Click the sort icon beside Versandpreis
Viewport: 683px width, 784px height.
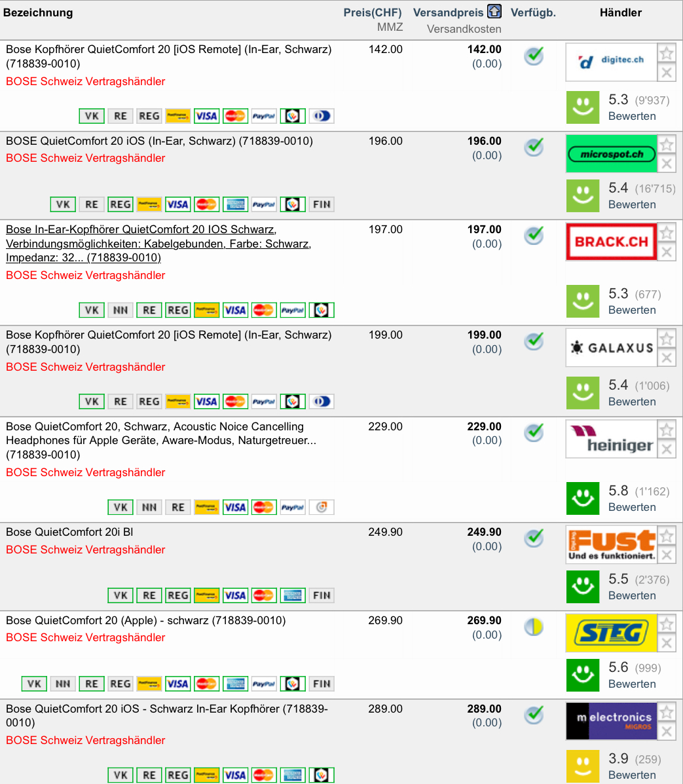point(494,12)
